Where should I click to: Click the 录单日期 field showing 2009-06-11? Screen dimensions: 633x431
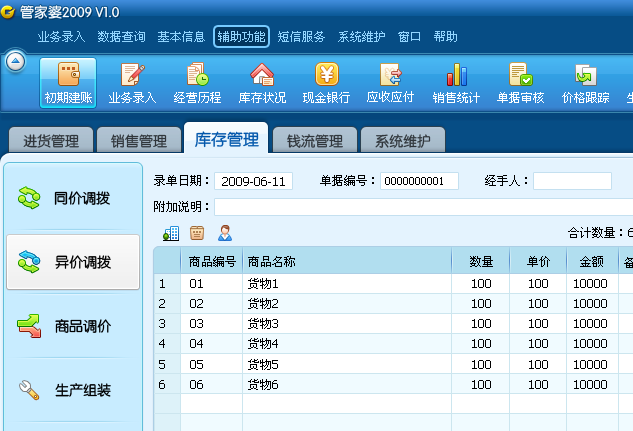tap(254, 181)
